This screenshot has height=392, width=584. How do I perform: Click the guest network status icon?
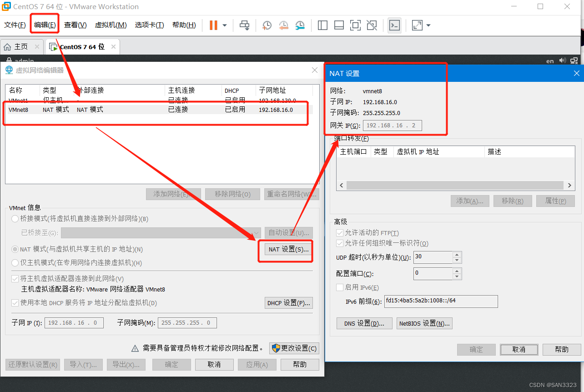pyautogui.click(x=574, y=60)
